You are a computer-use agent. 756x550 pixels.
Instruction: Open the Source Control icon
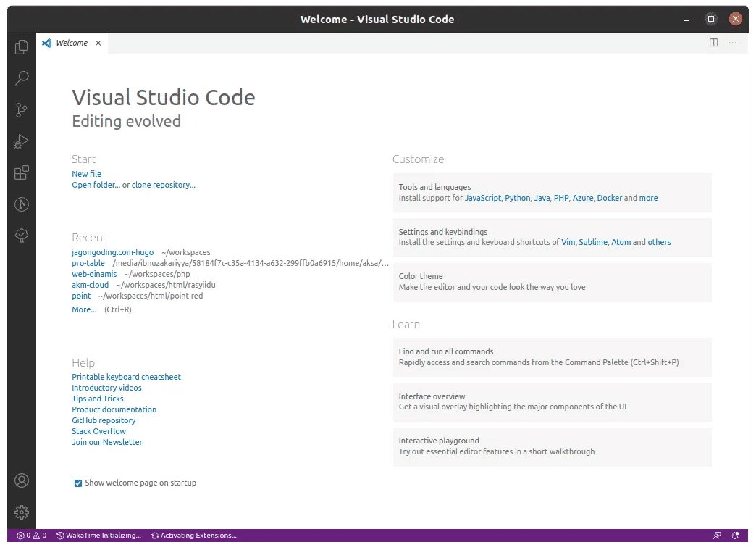point(22,110)
